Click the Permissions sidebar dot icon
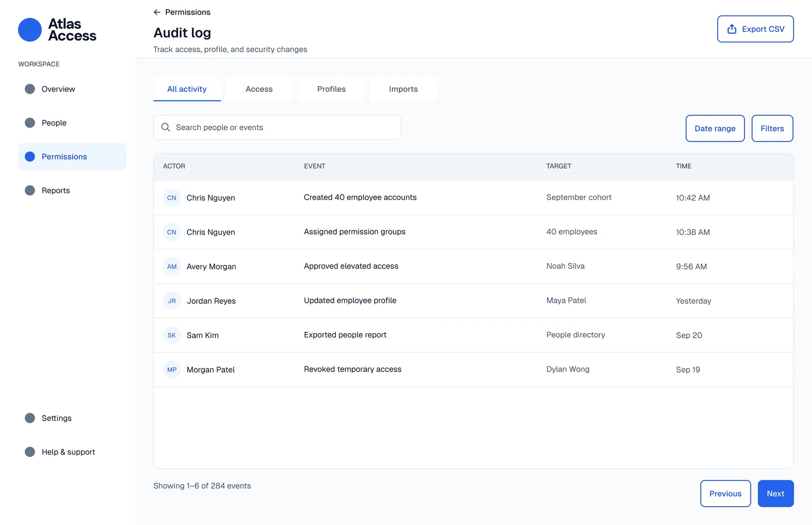Viewport: 812px width, 525px height. pos(30,156)
